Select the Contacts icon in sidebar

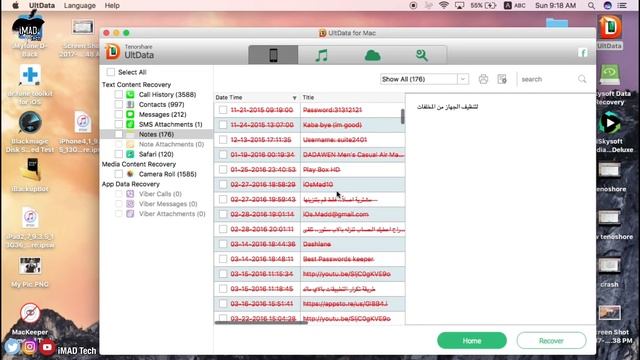click(130, 104)
